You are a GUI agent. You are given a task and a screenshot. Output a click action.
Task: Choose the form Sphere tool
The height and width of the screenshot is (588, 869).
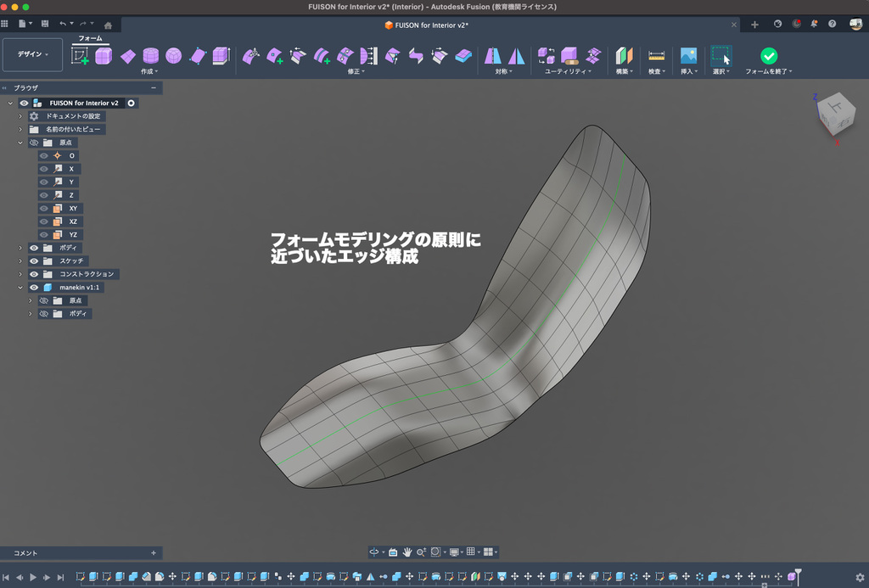[173, 56]
